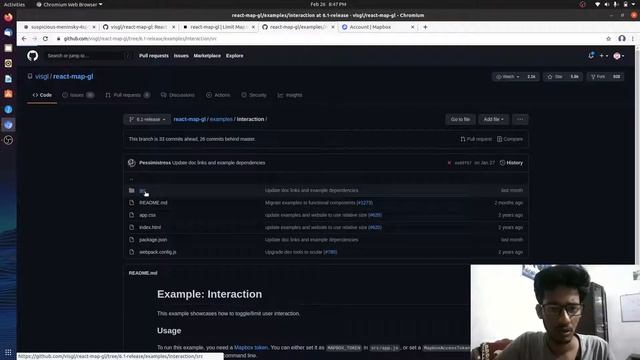Screen dimensions: 640x360
Task: Open Pull requests in top navigation
Action: click(x=153, y=56)
